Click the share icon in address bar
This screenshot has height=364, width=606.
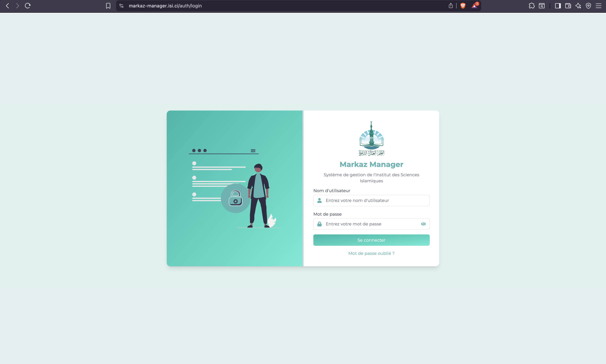point(450,6)
